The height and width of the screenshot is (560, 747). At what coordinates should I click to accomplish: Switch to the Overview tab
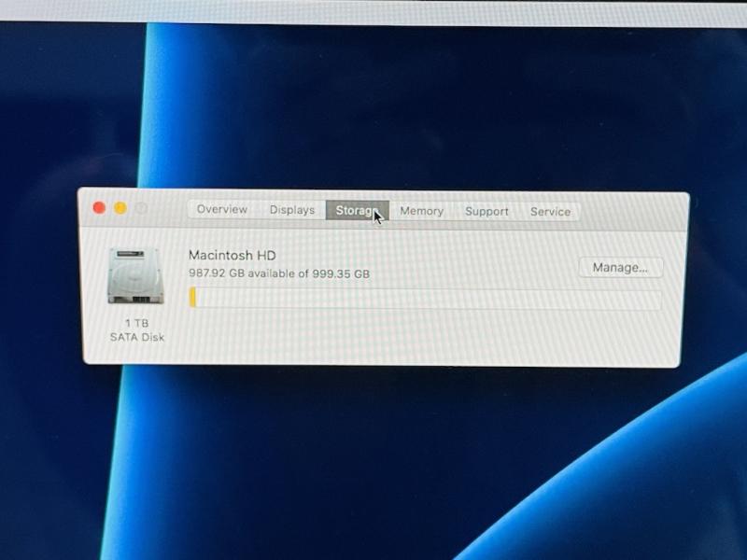222,209
